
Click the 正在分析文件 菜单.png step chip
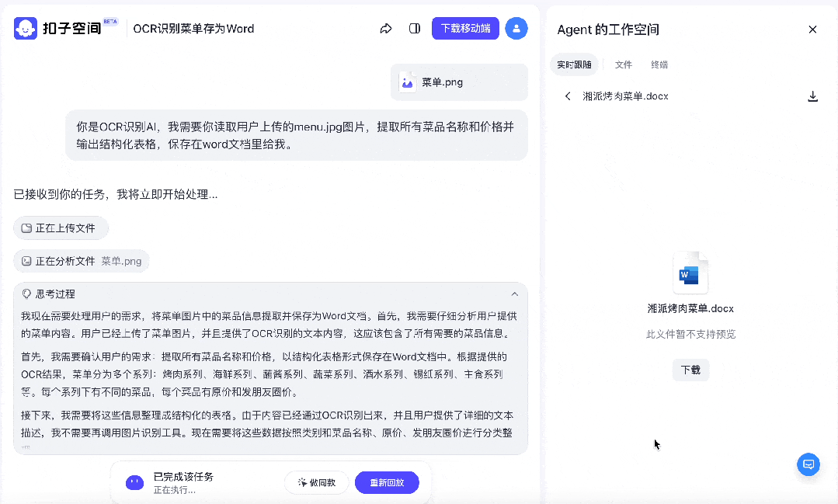[82, 262]
